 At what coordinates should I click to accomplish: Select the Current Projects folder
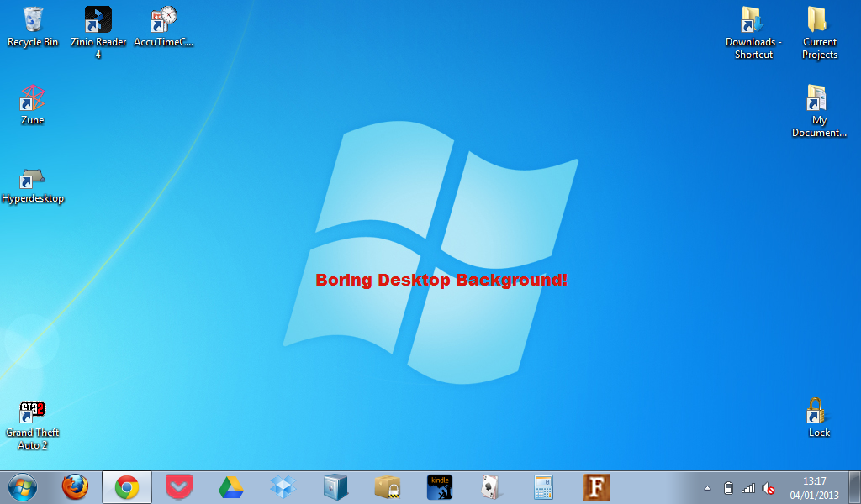(x=819, y=33)
